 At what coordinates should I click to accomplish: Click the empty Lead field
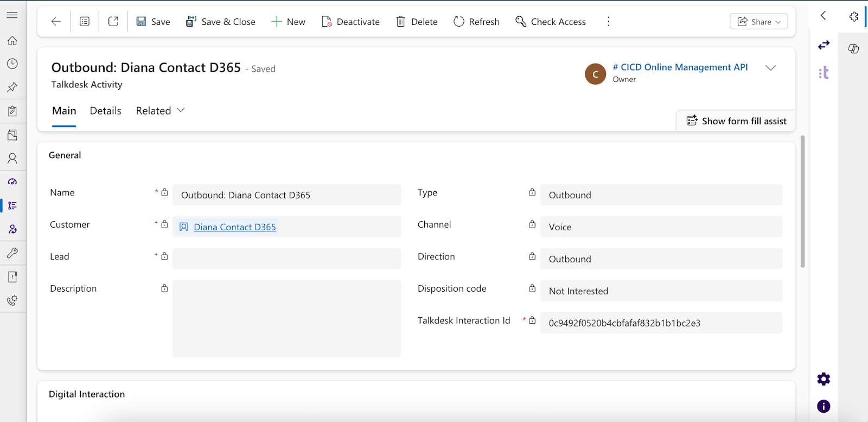coord(286,259)
